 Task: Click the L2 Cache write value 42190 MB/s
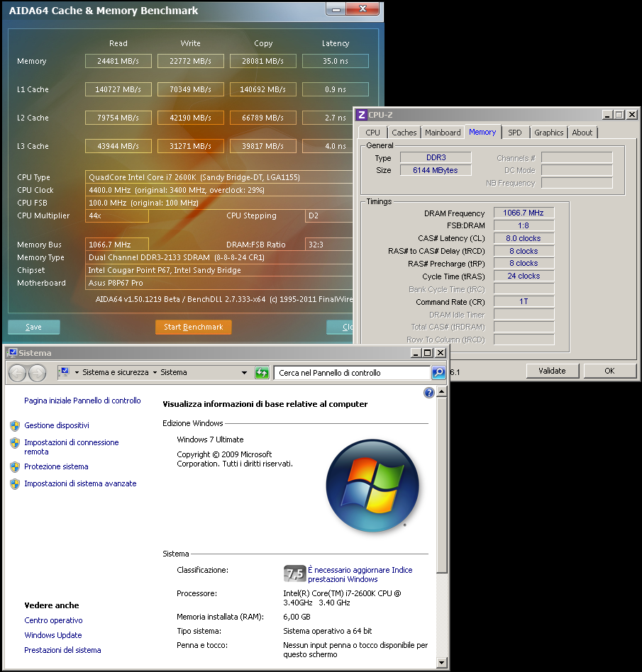[x=190, y=118]
